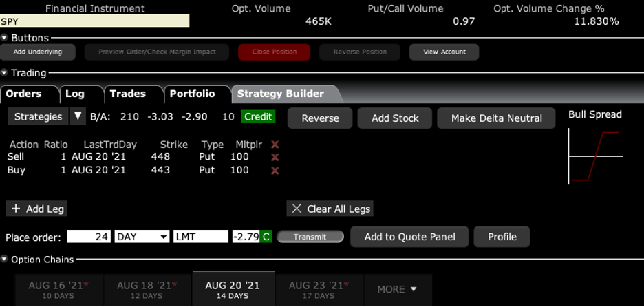Open the Strategies dropdown arrow
Viewport: 644px width, 307px height.
(78, 117)
